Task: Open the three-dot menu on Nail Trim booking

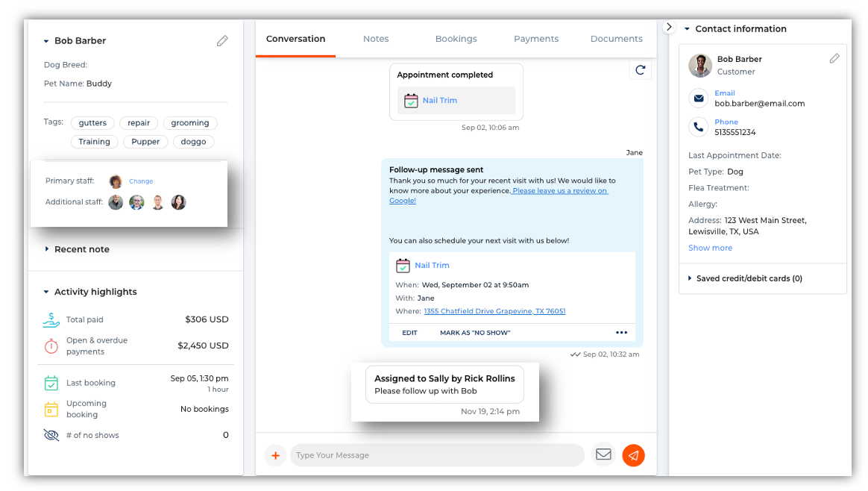Action: click(x=621, y=333)
